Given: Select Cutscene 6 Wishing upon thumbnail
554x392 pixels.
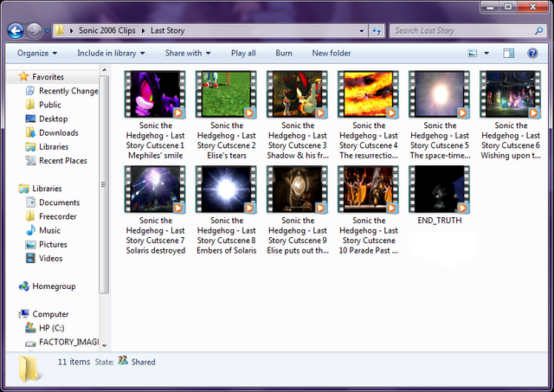Looking at the screenshot, I should click(510, 94).
